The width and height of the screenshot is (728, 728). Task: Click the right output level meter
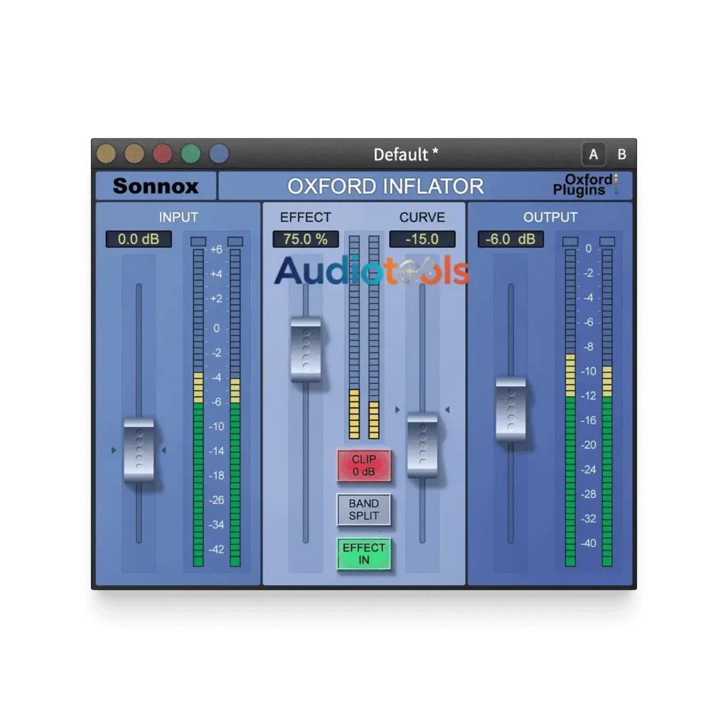tap(607, 407)
